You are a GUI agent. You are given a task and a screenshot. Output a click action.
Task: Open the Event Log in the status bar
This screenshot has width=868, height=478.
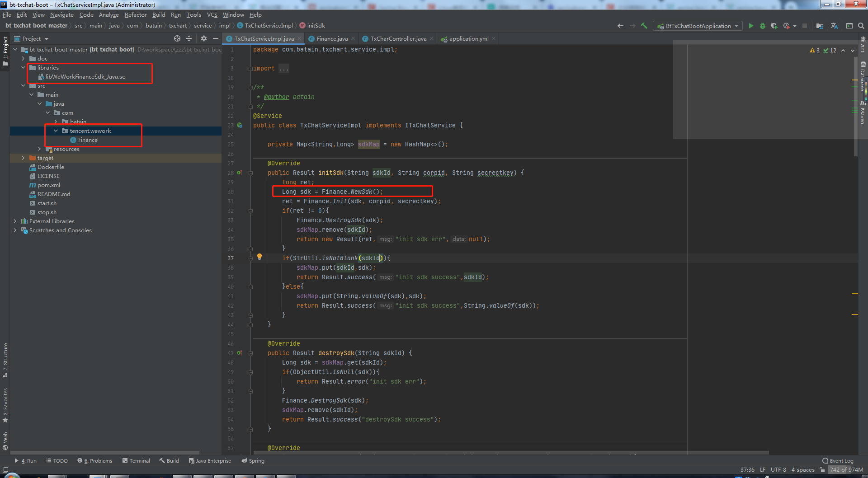tap(838, 461)
